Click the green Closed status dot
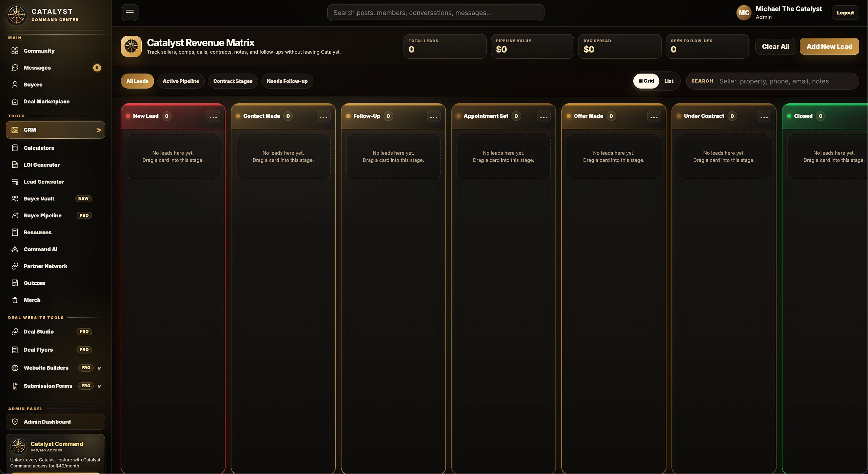This screenshot has height=474, width=868. coord(789,116)
